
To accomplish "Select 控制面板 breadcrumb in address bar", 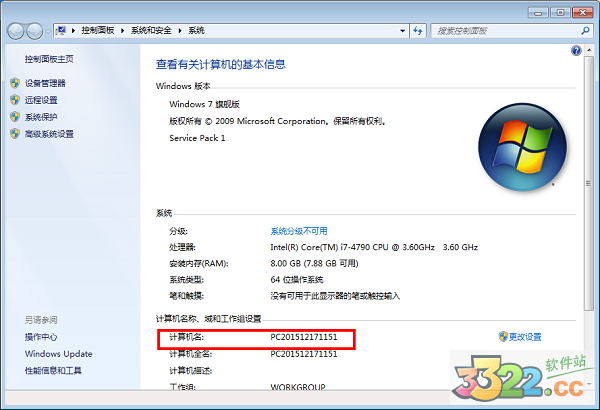I will 98,31.
